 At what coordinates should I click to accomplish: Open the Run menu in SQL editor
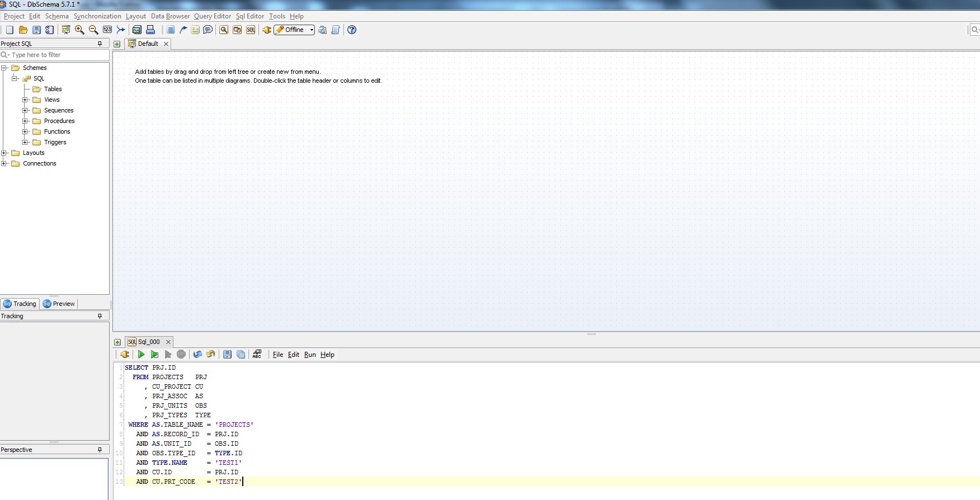[x=310, y=355]
